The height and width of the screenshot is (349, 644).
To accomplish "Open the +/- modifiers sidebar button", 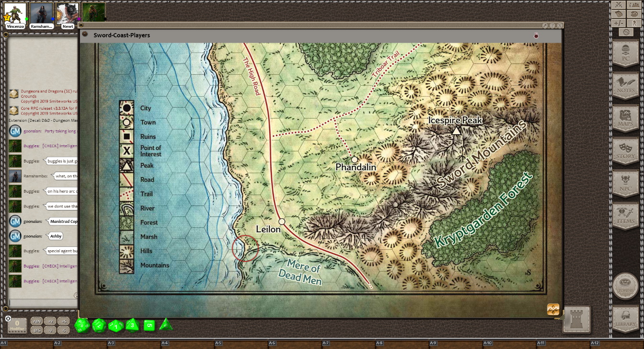I will (x=619, y=23).
